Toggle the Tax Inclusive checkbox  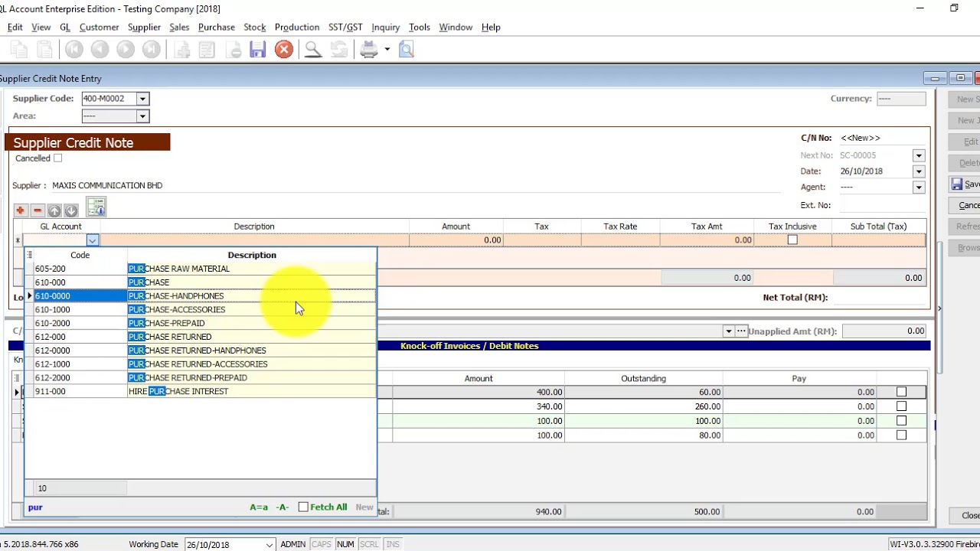(792, 240)
